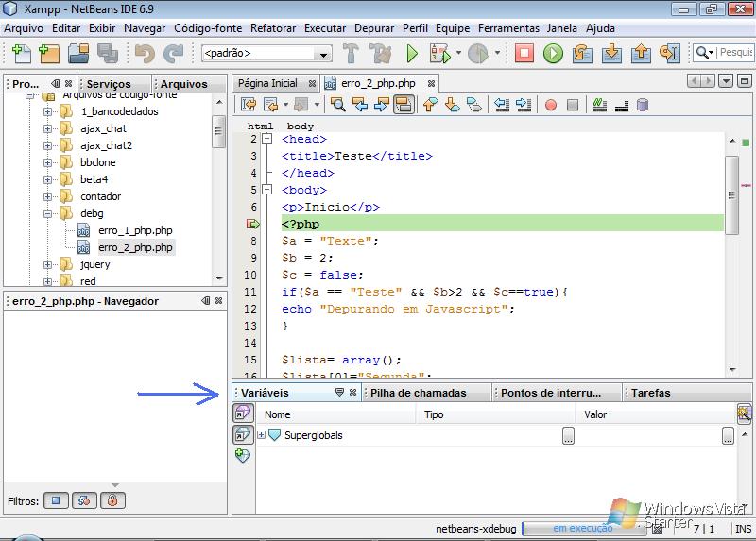Redo the edit with arrow icon
Image resolution: width=756 pixels, height=541 pixels.
[x=174, y=53]
